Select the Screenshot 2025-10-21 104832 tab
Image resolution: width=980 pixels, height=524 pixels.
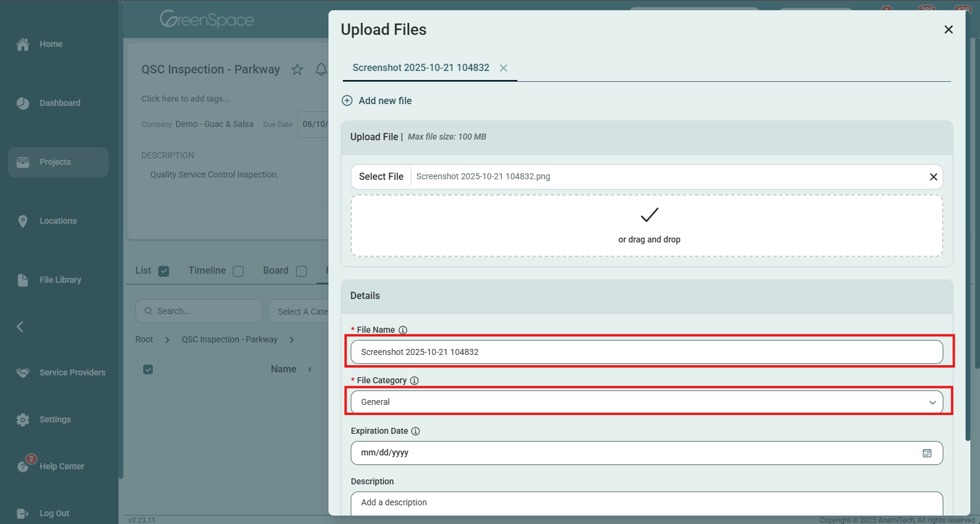pyautogui.click(x=421, y=68)
